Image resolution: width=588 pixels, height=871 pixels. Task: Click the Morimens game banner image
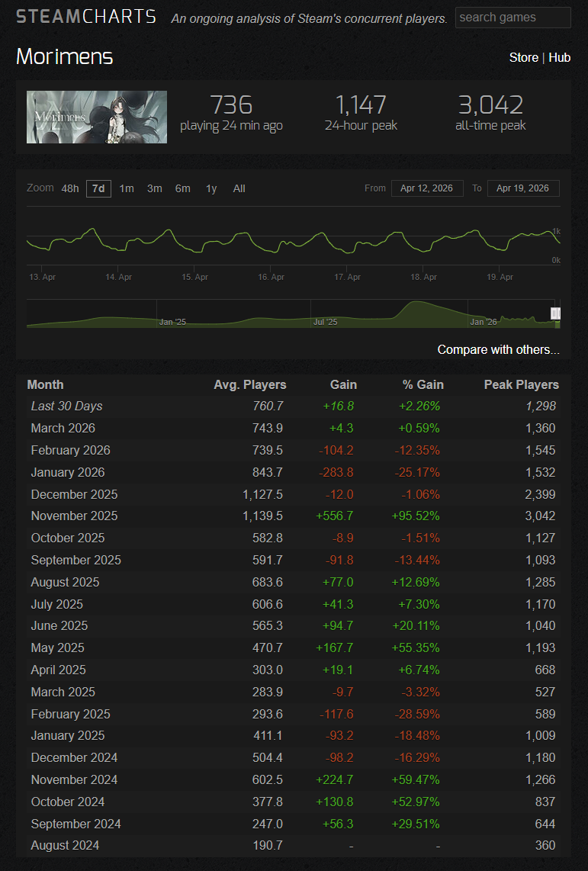(97, 117)
